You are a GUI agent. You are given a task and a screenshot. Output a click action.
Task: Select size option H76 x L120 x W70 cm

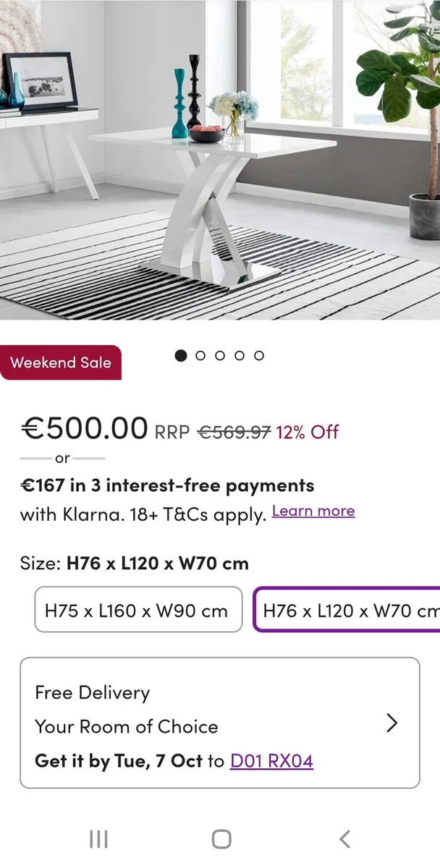(x=347, y=610)
